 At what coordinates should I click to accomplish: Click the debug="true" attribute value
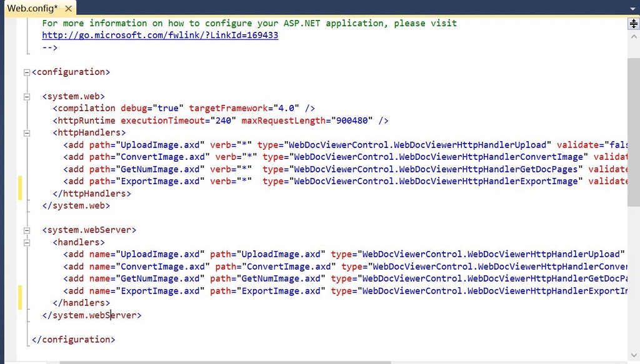tap(167, 109)
